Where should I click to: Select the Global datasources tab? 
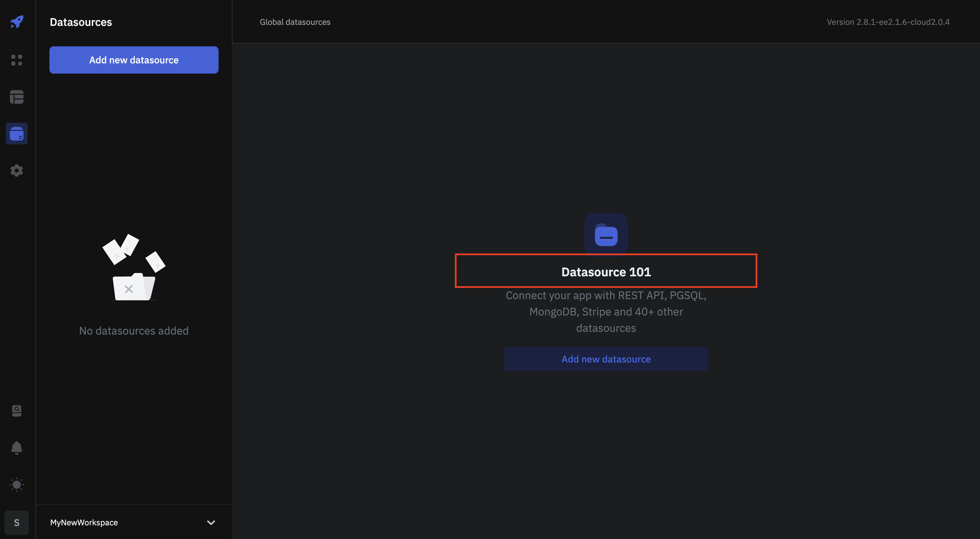(x=295, y=22)
